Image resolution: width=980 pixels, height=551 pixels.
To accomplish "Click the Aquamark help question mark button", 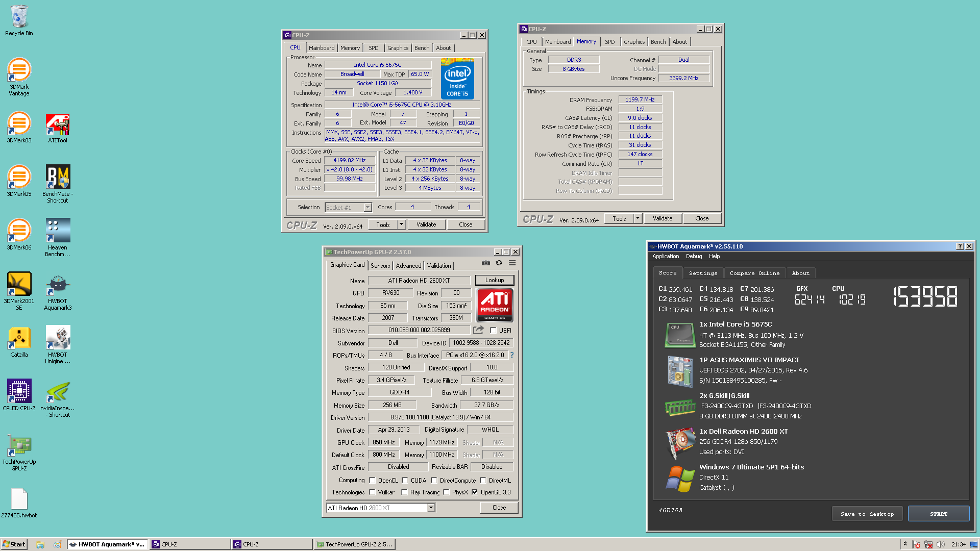I will point(960,246).
